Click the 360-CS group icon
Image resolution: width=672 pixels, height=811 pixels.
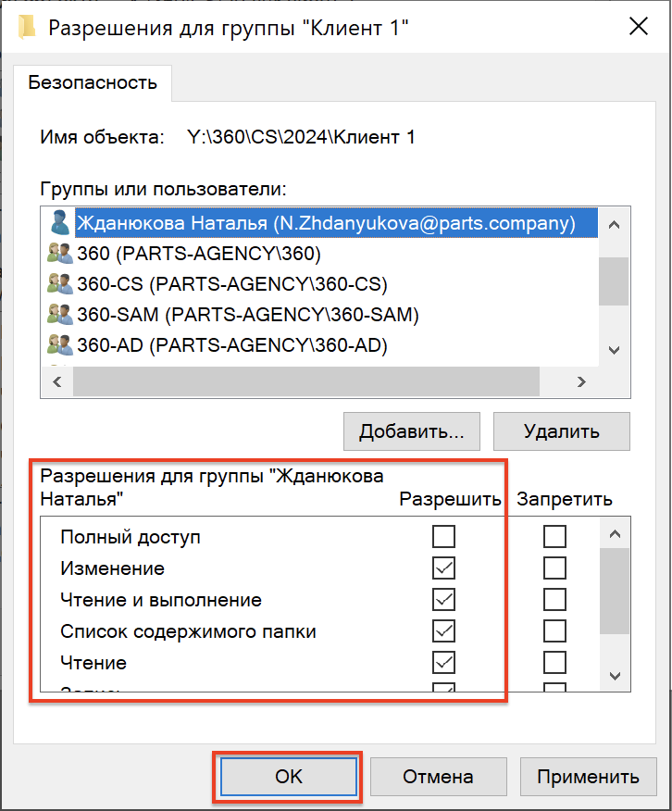click(60, 284)
